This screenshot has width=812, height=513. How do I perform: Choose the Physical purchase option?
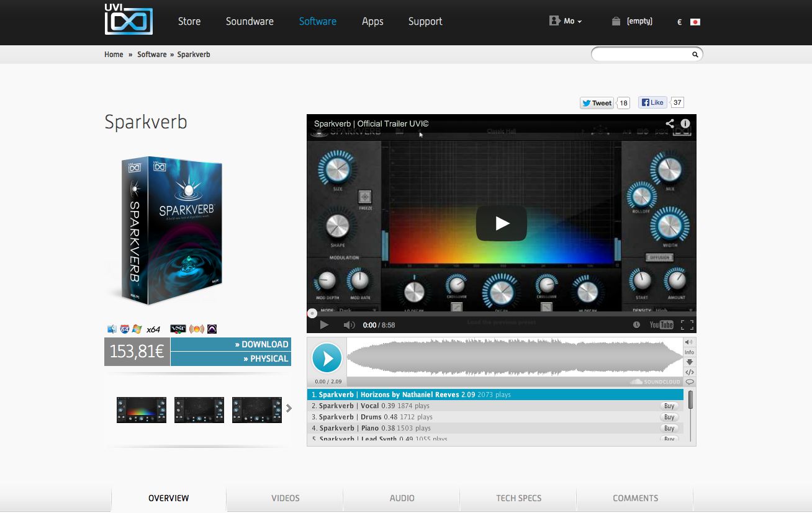[x=231, y=359]
